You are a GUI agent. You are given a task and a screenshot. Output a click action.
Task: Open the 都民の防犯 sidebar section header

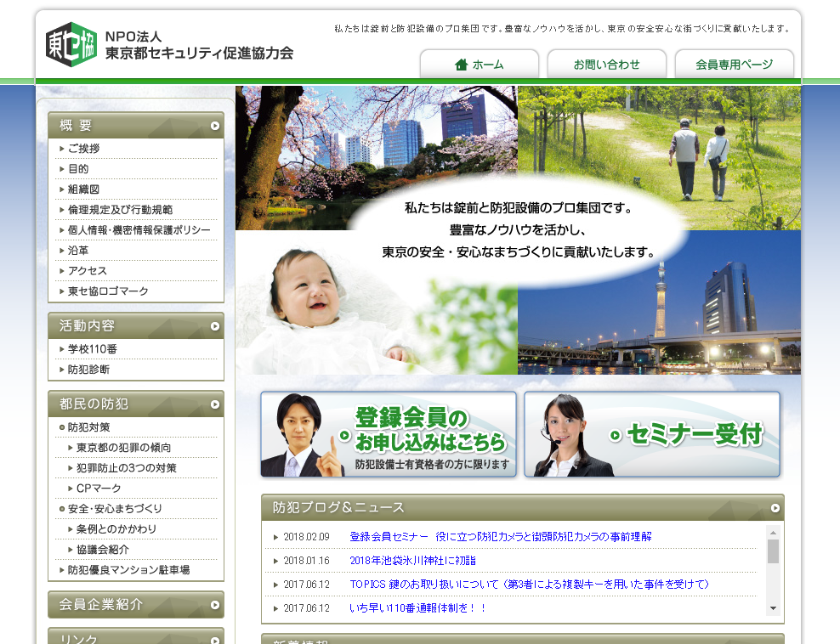tap(136, 404)
